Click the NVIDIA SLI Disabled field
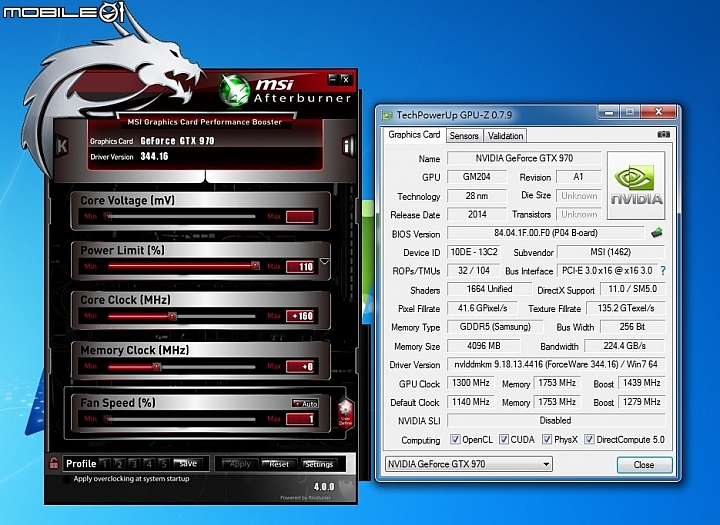This screenshot has height=525, width=720. point(556,420)
